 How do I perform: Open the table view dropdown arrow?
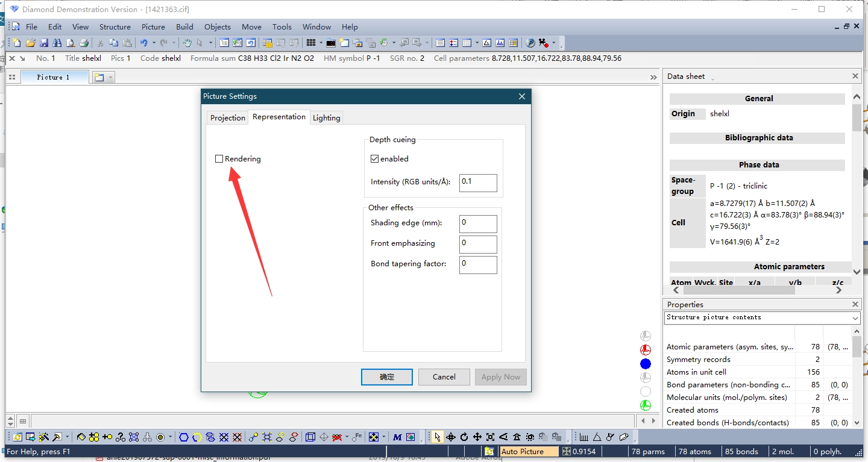click(477, 43)
